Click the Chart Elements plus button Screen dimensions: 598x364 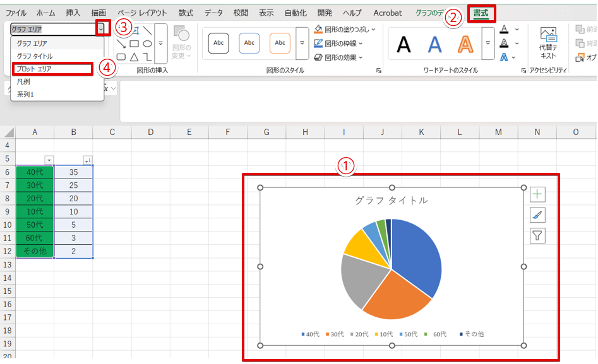pos(537,194)
